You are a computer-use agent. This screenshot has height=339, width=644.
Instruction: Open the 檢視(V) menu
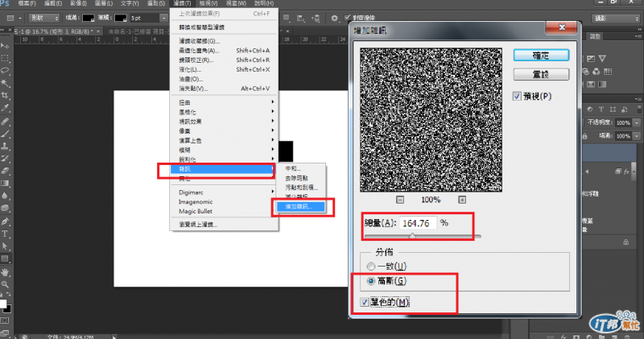(x=208, y=3)
